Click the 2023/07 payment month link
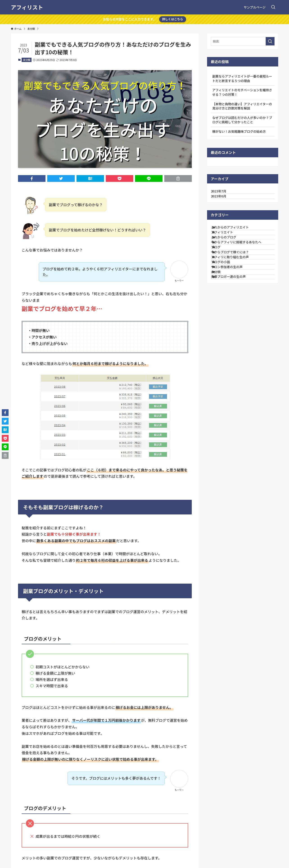Screen dimensions: 289x868 coord(60,396)
